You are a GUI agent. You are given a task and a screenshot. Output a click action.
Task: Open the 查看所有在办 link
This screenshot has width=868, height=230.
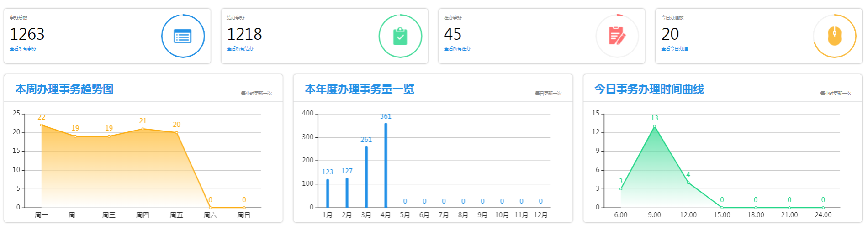457,49
